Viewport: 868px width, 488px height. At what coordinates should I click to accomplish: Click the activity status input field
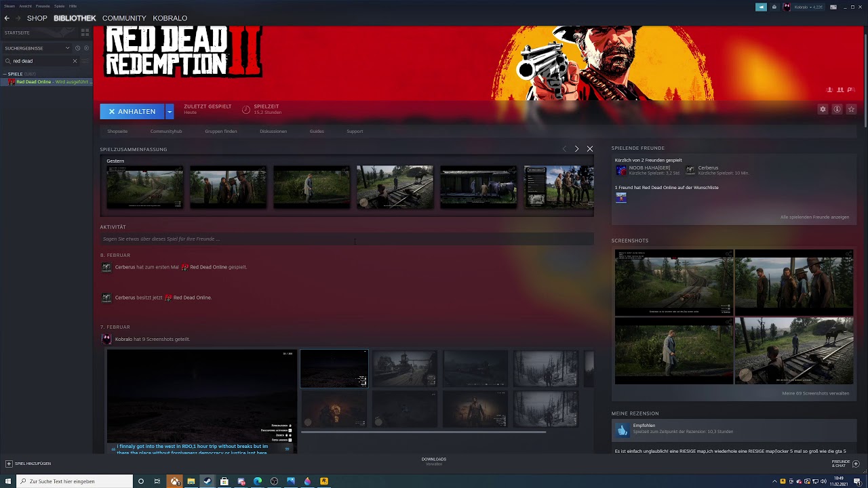pyautogui.click(x=347, y=239)
